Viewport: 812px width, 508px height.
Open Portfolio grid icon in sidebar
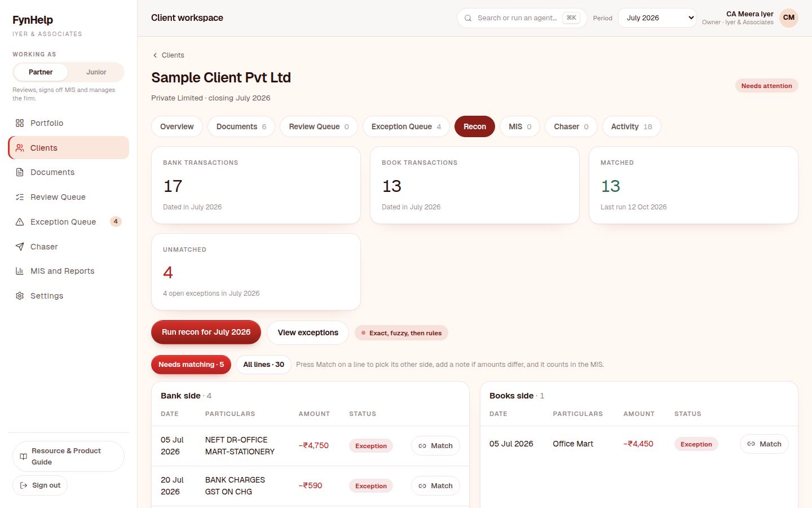(x=20, y=123)
